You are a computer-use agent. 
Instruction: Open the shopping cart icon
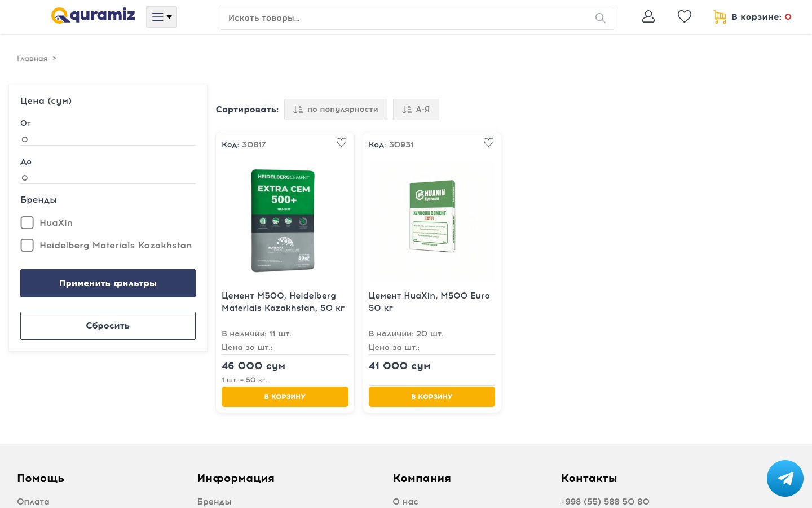coord(720,17)
